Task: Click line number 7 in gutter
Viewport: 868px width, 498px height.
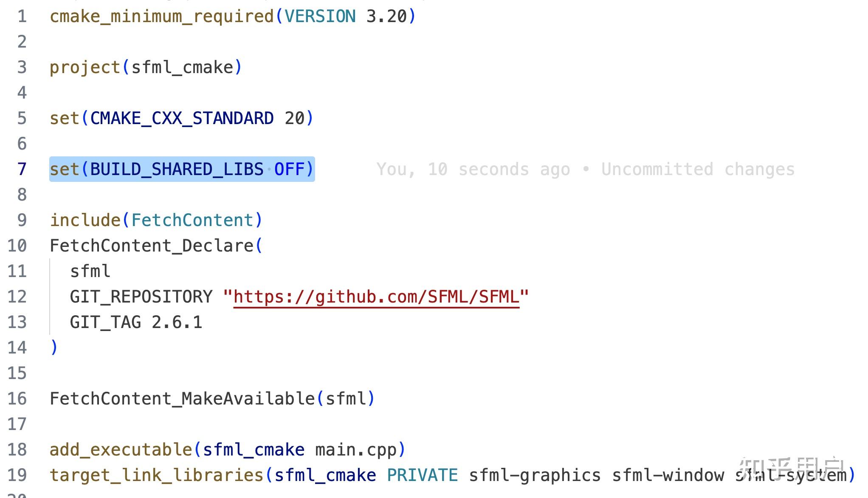Action: (22, 169)
